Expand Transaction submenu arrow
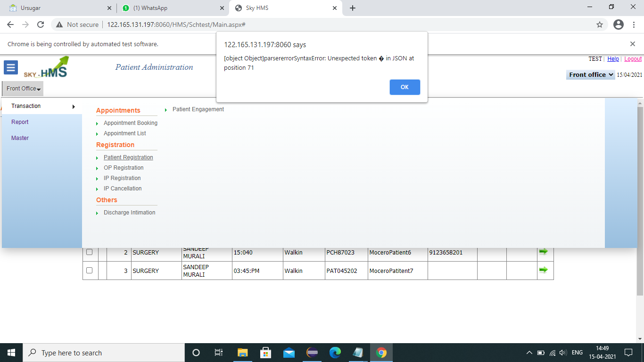This screenshot has height=362, width=644. pyautogui.click(x=74, y=107)
